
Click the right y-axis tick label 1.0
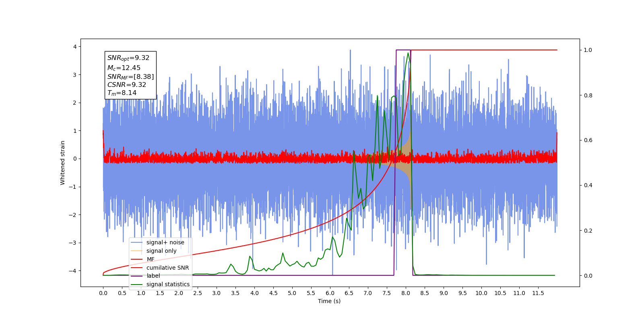click(588, 50)
